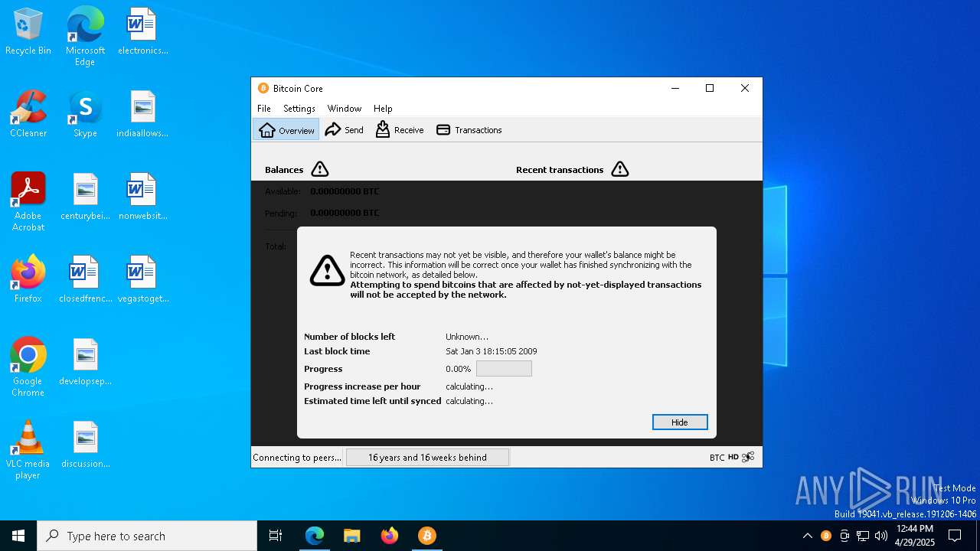Maximize the Bitcoin Core window
The height and width of the screenshot is (551, 980).
710,88
